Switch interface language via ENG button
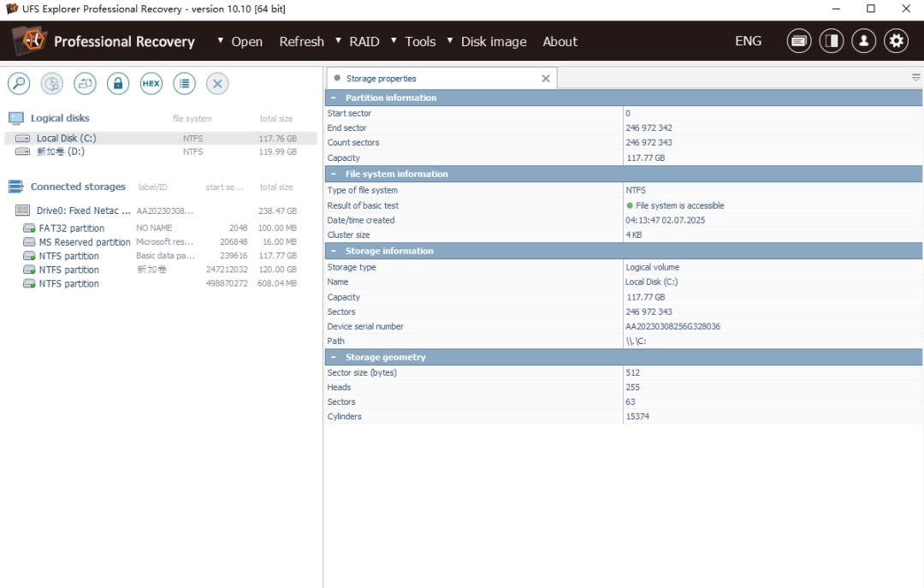924x588 pixels. (x=748, y=40)
